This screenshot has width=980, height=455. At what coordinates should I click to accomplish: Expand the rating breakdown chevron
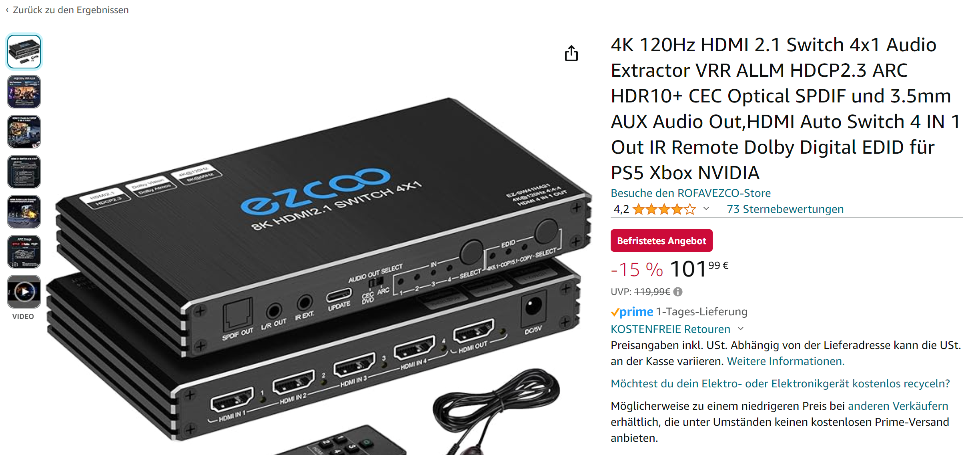point(706,208)
